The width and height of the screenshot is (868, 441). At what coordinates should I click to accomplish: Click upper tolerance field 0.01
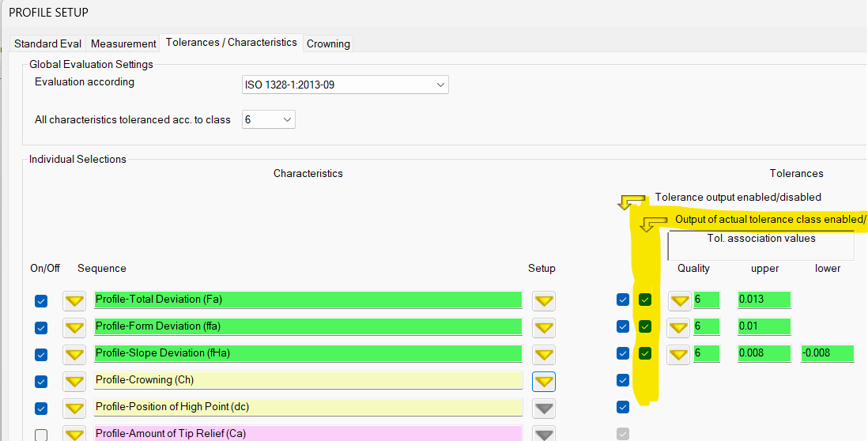764,326
